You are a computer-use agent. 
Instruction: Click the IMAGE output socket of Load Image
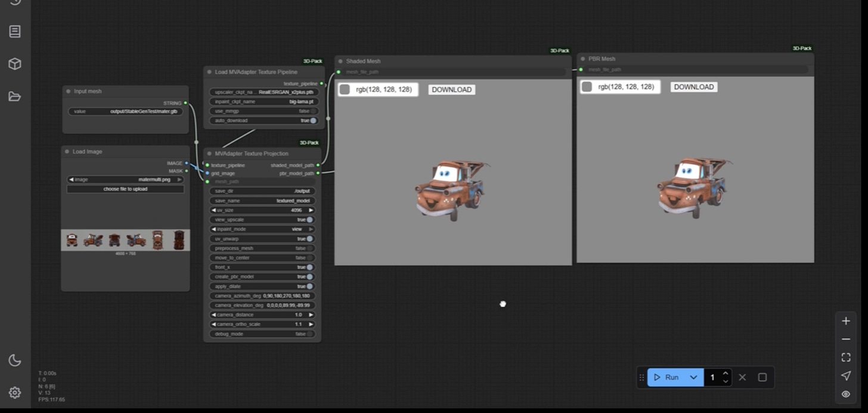[187, 163]
